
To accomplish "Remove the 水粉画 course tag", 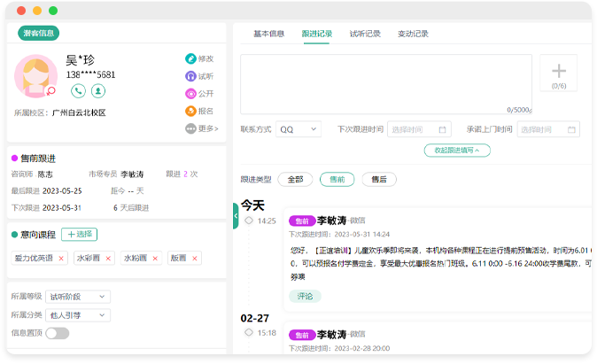I will (155, 258).
